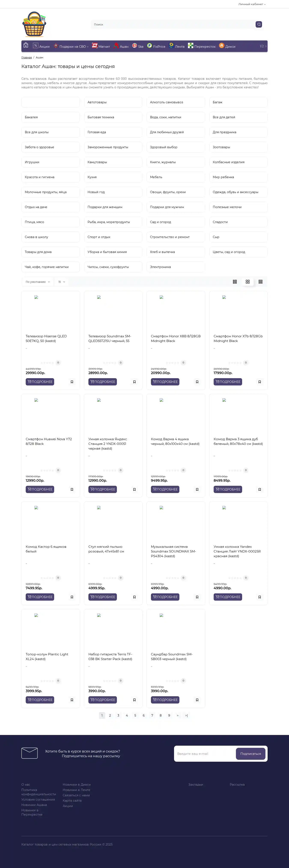
Task: Click the envelope newsletter icon
Action: [29, 753]
